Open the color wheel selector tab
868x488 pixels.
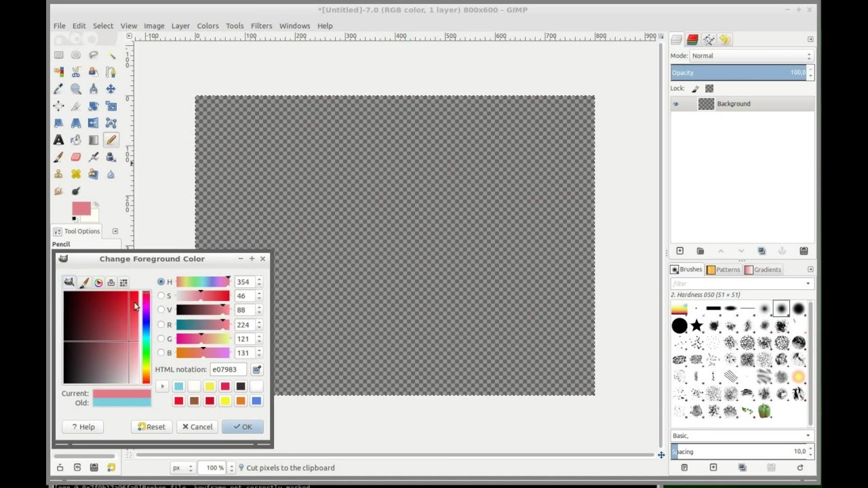98,282
